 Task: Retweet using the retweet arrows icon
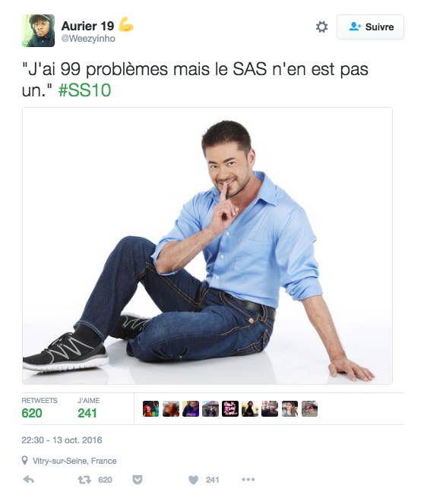pos(84,480)
